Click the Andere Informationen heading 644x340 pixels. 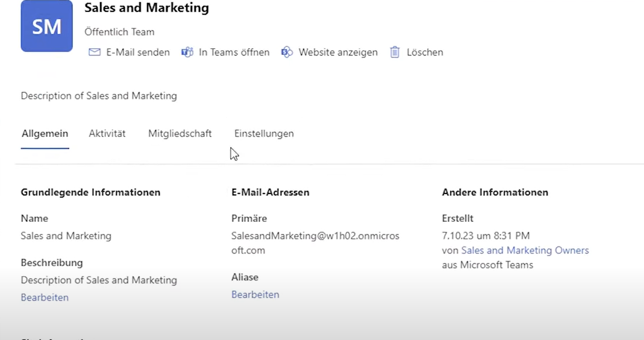(495, 192)
